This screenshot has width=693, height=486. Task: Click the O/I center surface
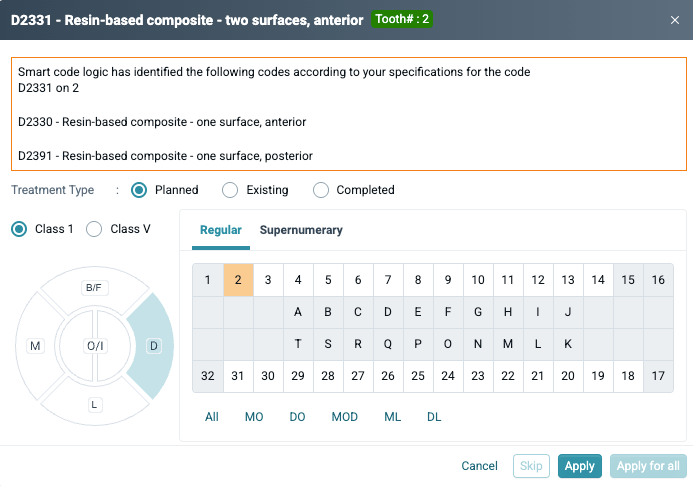pos(95,346)
